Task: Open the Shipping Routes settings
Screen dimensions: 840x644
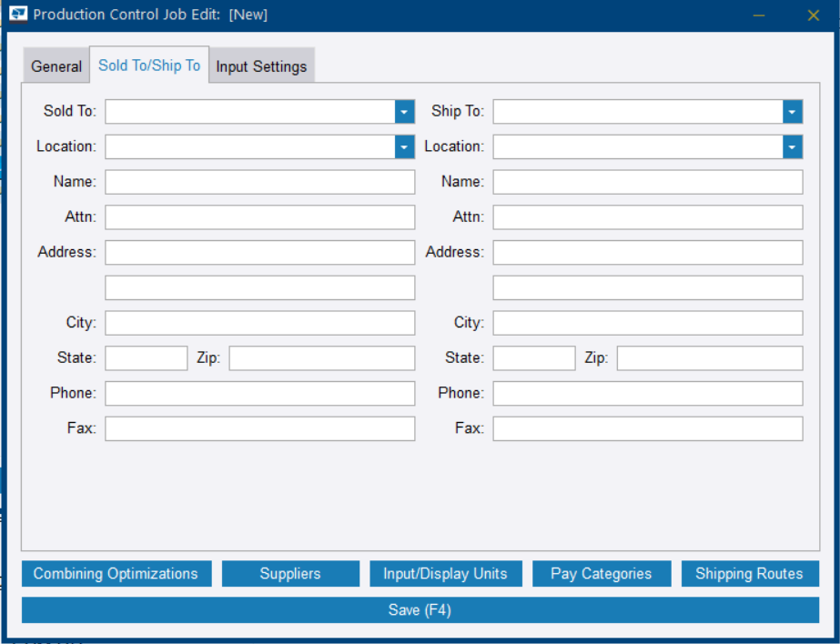Action: click(x=750, y=573)
